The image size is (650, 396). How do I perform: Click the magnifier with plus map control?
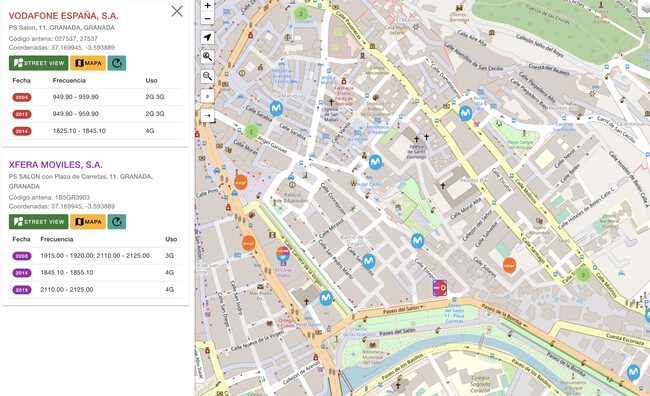[208, 56]
